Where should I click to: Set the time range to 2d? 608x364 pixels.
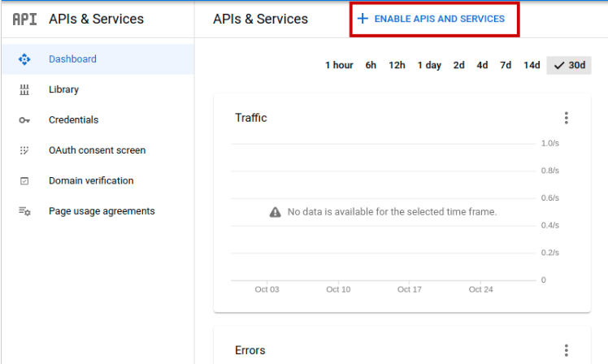459,65
